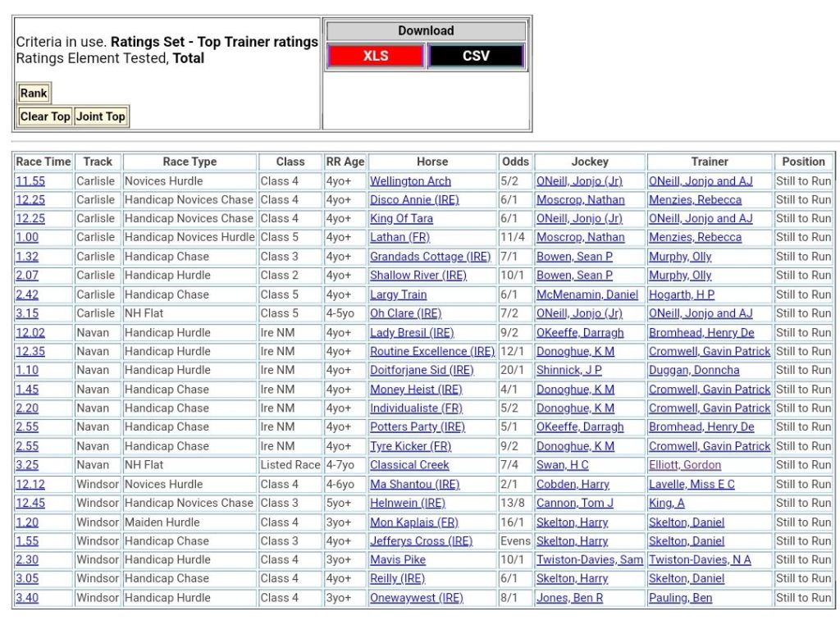Click the Joint Top button
Viewport: 840px width, 625px height.
tap(101, 116)
